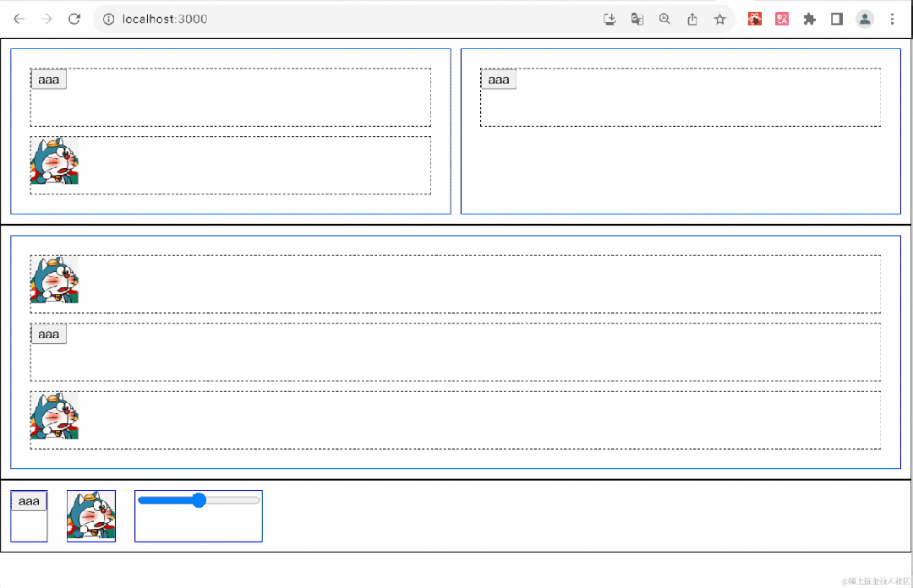Click the aaa button in the middle wide panel
This screenshot has height=588, width=913.
click(x=49, y=335)
